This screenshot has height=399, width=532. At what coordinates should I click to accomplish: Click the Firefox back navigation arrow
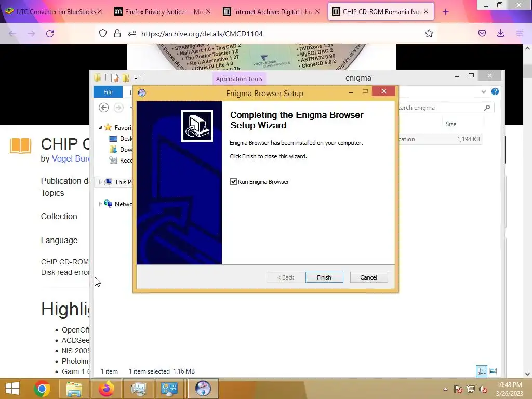coord(12,34)
